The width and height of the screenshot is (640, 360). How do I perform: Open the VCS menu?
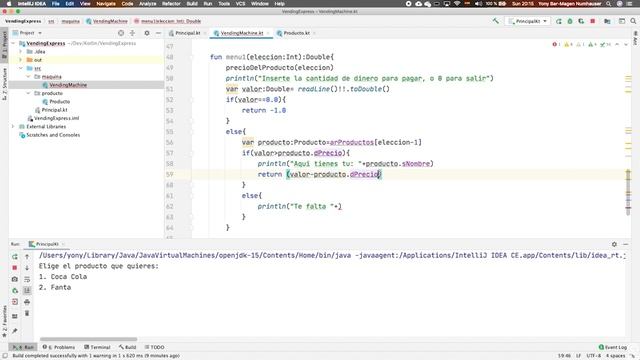(x=240, y=4)
